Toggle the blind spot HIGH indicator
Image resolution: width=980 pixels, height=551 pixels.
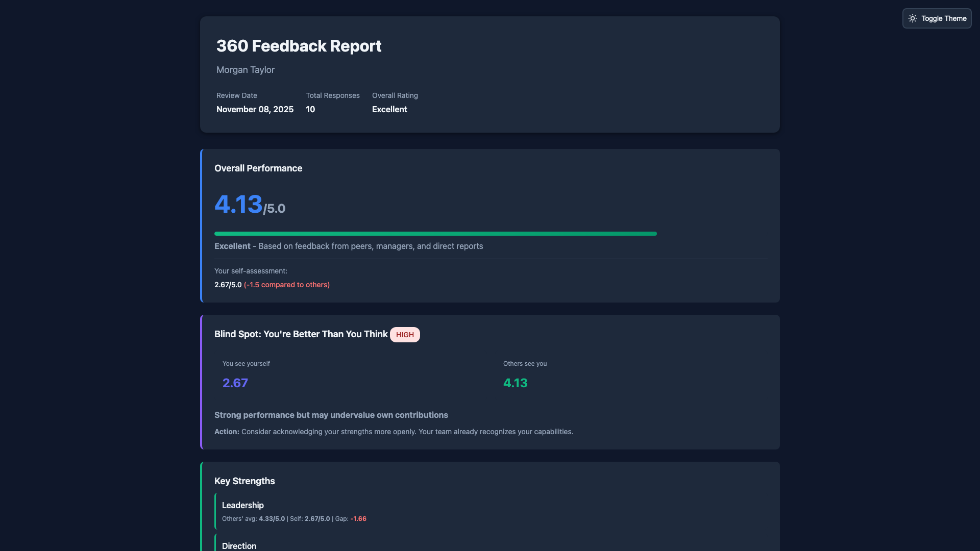[405, 334]
